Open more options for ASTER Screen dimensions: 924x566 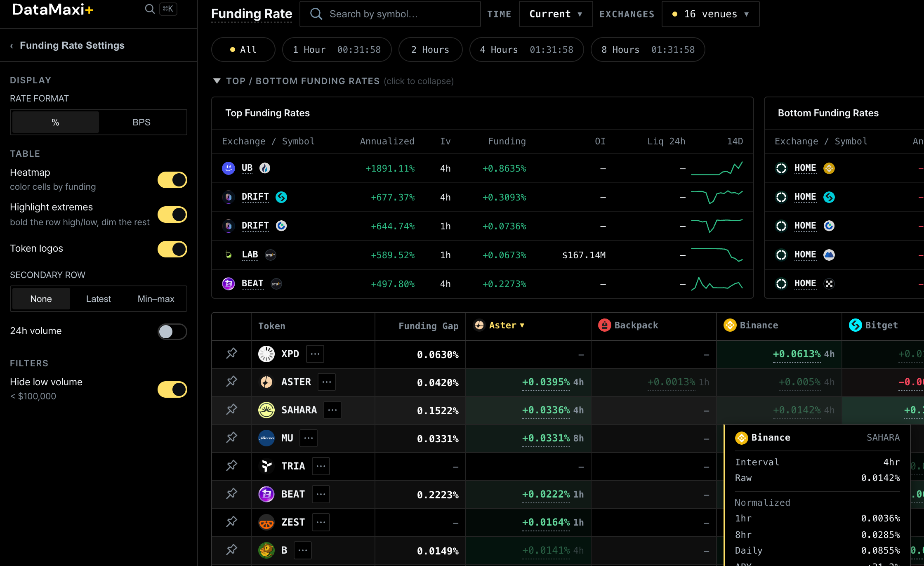[327, 382]
